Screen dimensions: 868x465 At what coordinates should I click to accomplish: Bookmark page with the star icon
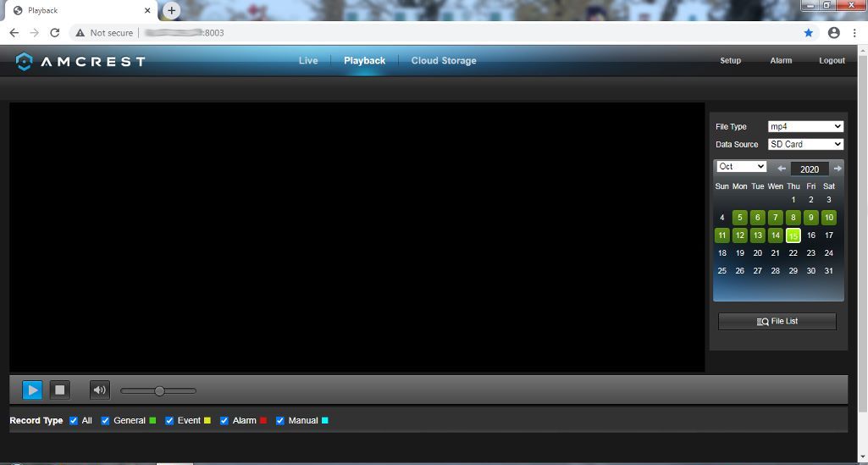coord(809,33)
